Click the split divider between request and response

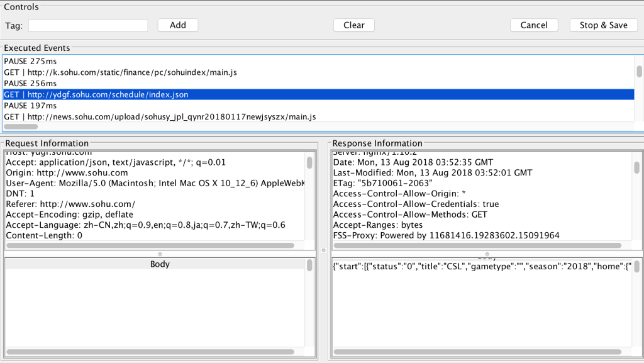(323, 250)
